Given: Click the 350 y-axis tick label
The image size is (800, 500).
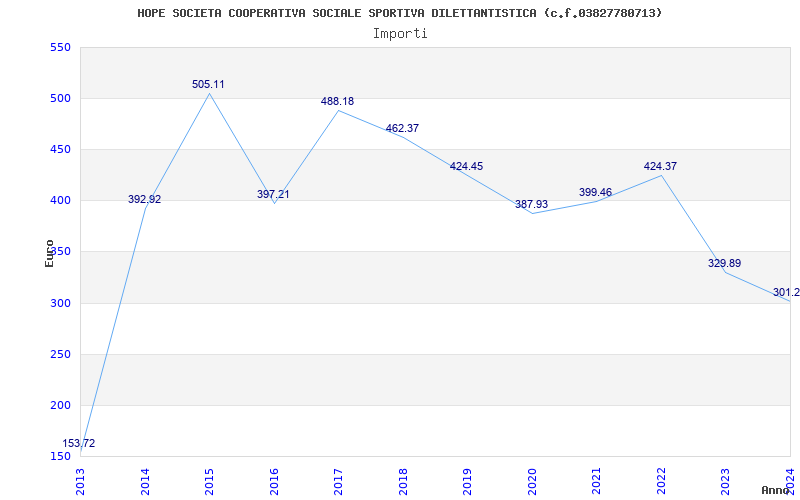Looking at the screenshot, I should [x=60, y=252].
